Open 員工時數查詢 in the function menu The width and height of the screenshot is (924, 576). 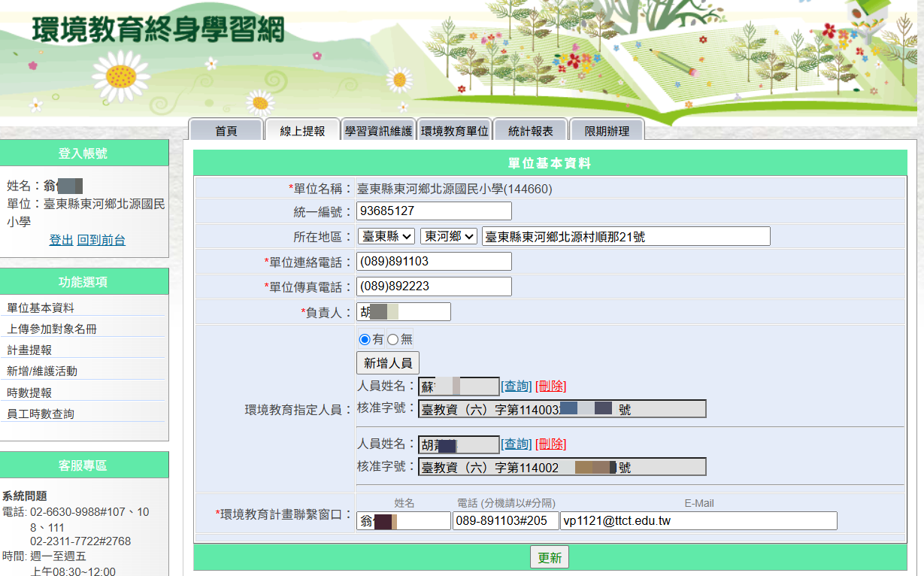[41, 414]
